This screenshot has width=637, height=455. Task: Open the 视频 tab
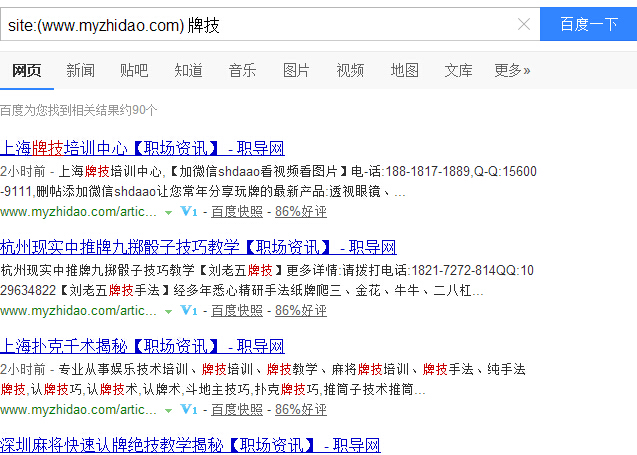click(350, 70)
